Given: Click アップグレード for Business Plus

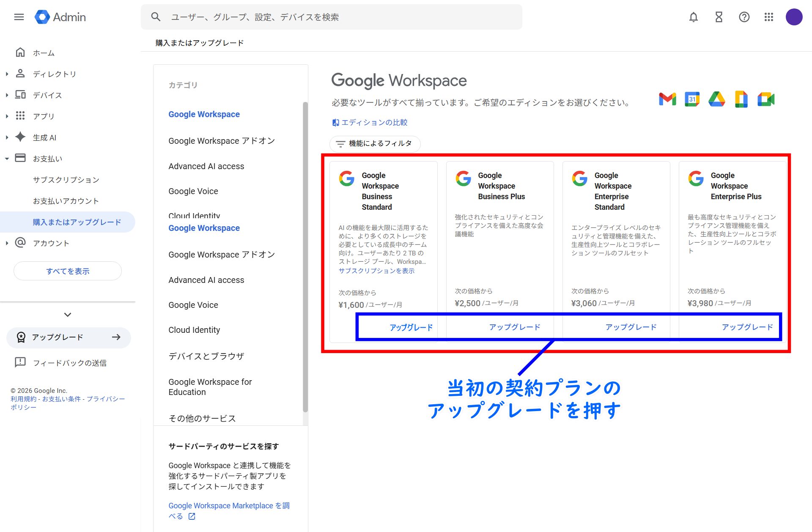Looking at the screenshot, I should coord(514,327).
